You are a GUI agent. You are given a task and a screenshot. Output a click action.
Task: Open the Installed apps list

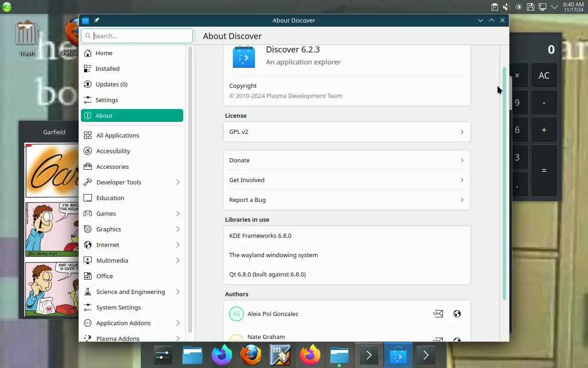pos(132,69)
